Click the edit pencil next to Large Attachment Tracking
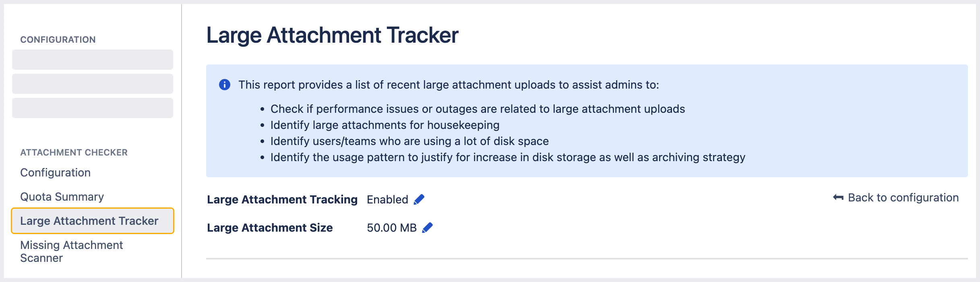Viewport: 980px width, 282px height. [x=419, y=199]
